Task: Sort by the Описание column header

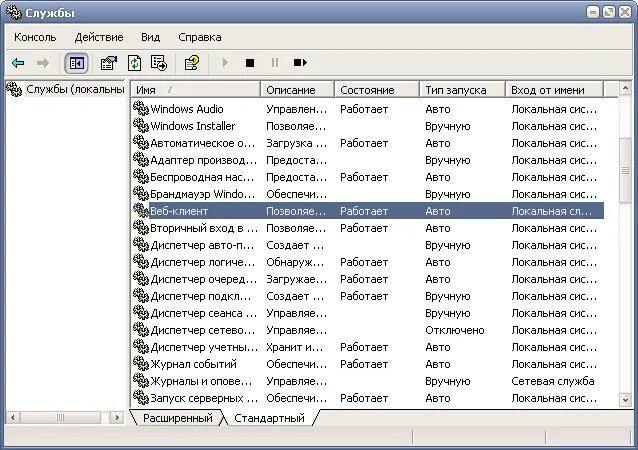Action: click(x=297, y=90)
